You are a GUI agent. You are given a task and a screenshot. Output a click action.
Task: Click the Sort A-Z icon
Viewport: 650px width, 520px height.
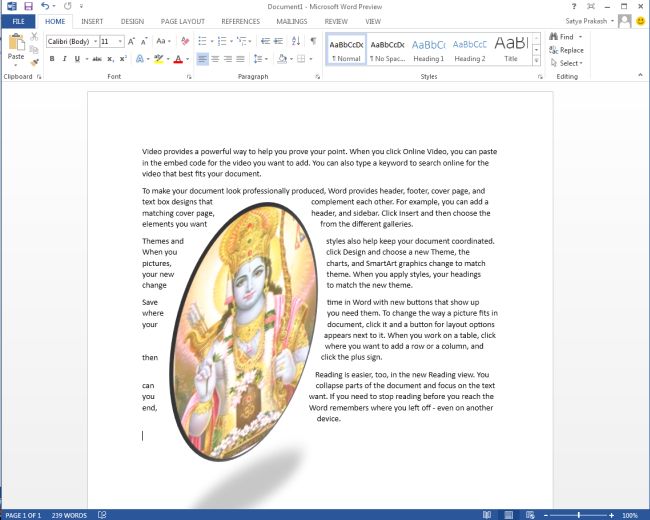pos(296,41)
